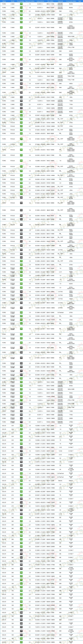The image size is (83, 644).
Task: Click the engine code cell UKDB
Action: click(x=71, y=418)
